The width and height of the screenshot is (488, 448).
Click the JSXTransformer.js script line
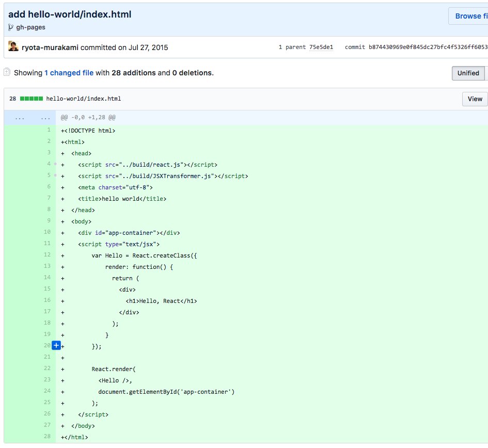163,176
